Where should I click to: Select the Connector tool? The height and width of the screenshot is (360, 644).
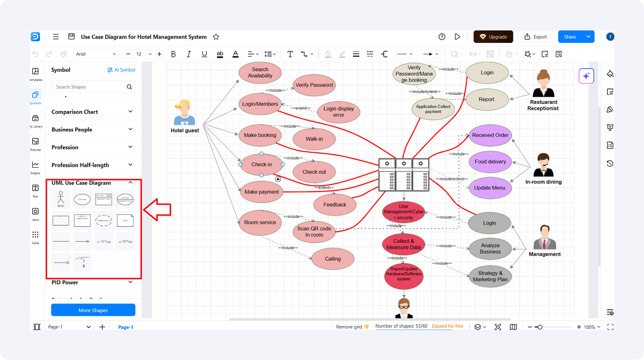click(x=306, y=54)
